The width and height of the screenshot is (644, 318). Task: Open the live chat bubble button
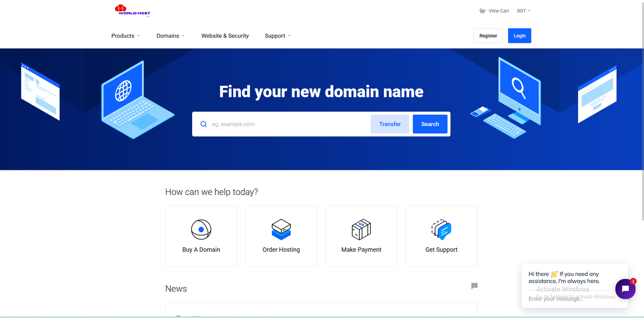(x=625, y=289)
